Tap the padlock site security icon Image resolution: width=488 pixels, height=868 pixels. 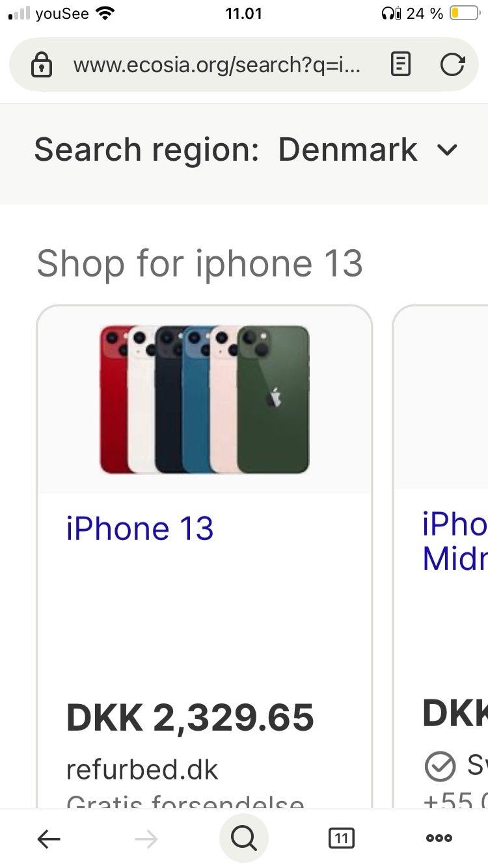(x=42, y=65)
